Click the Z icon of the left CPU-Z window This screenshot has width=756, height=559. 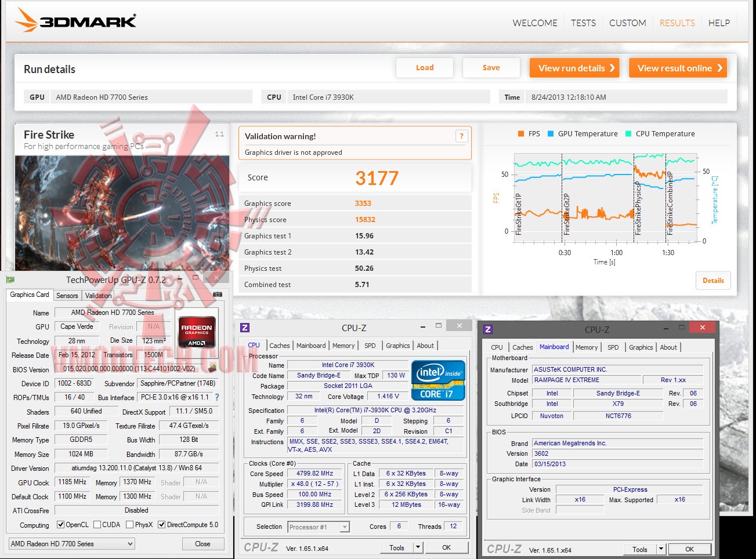[x=245, y=328]
